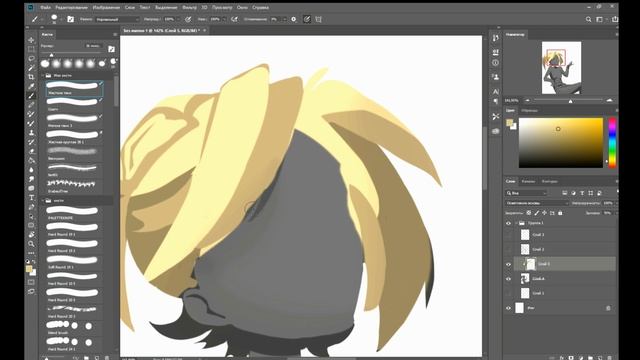Select the Clone Stamp tool
The width and height of the screenshot is (640, 360).
pos(31,133)
